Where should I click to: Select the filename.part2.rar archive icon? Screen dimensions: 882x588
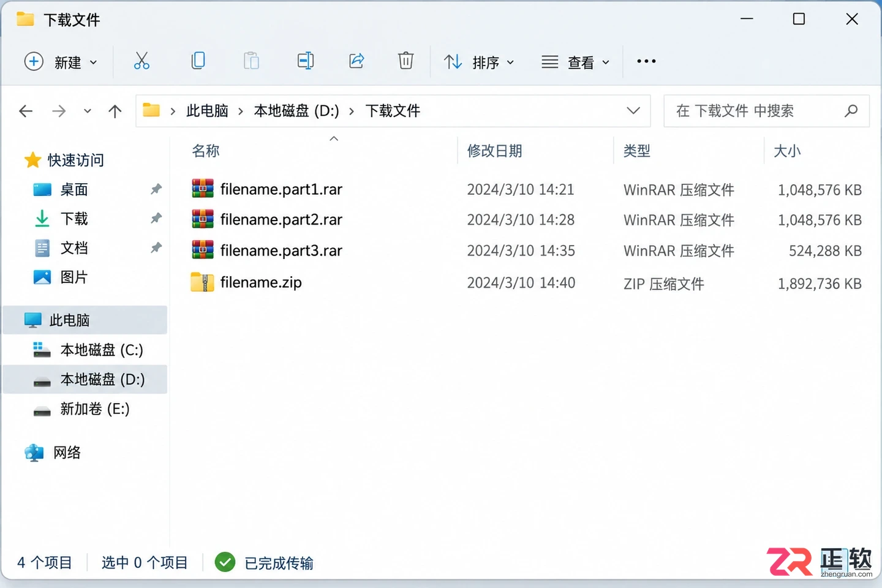click(203, 219)
